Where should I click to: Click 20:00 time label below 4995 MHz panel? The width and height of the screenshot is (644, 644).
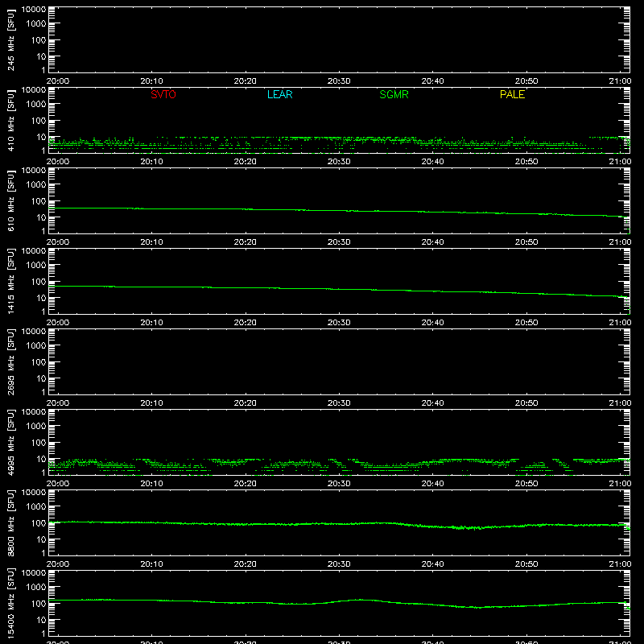tap(58, 484)
